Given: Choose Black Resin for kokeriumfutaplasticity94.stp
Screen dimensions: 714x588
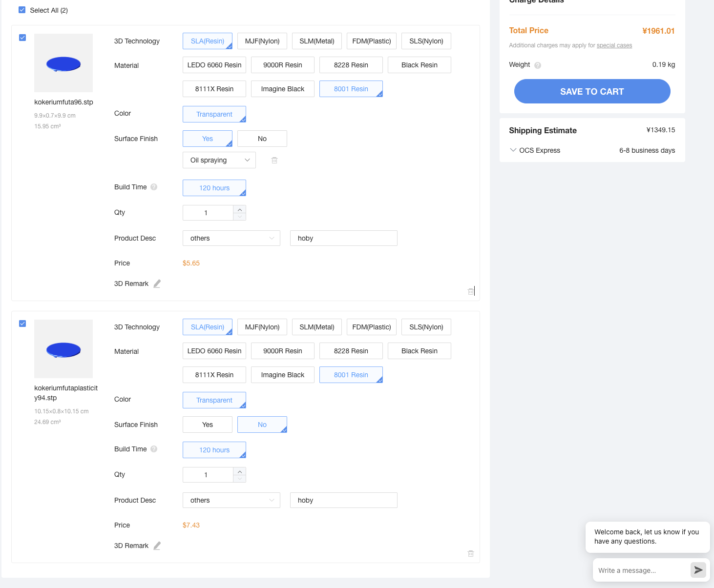Looking at the screenshot, I should tap(420, 351).
